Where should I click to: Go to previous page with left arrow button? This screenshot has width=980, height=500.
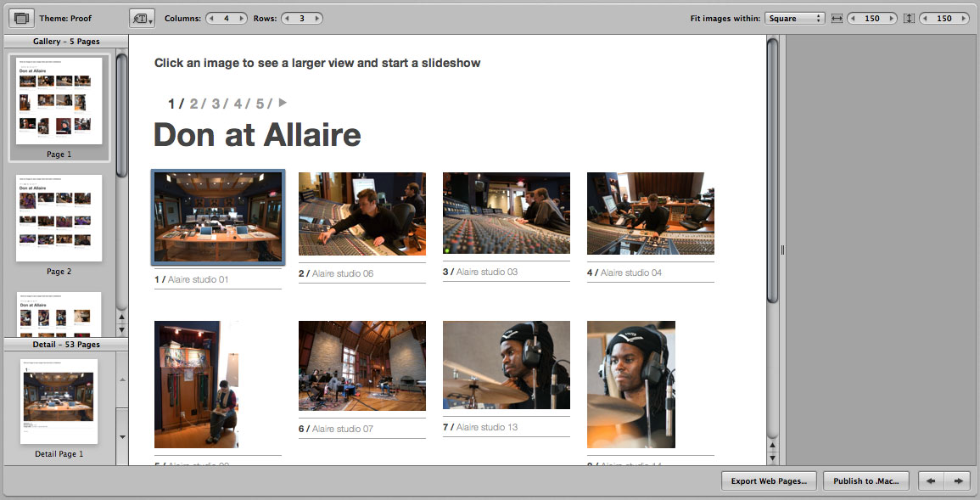point(932,480)
